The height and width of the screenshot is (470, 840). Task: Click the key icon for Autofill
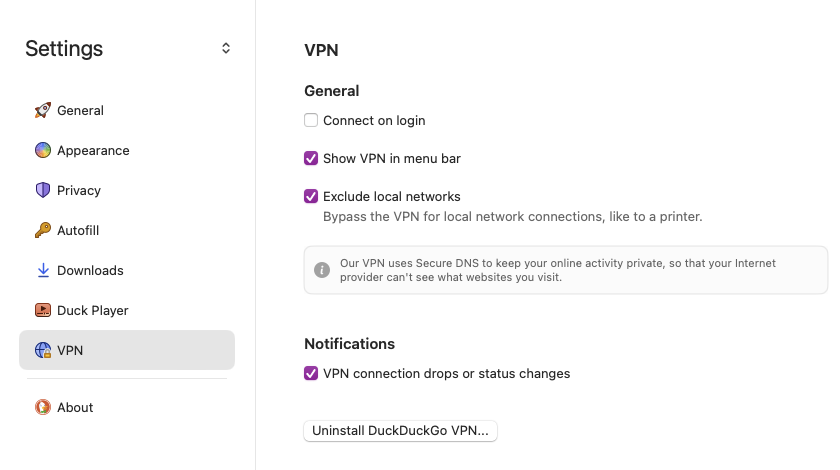43,230
